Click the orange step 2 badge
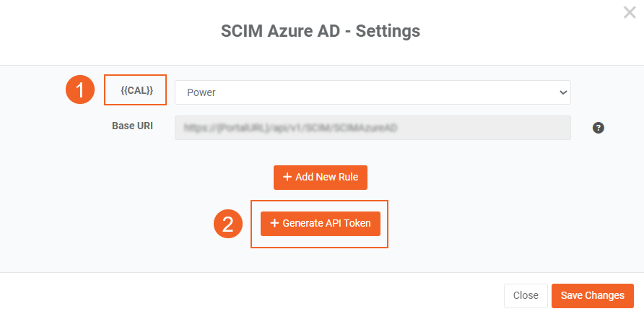The image size is (644, 314). click(227, 224)
